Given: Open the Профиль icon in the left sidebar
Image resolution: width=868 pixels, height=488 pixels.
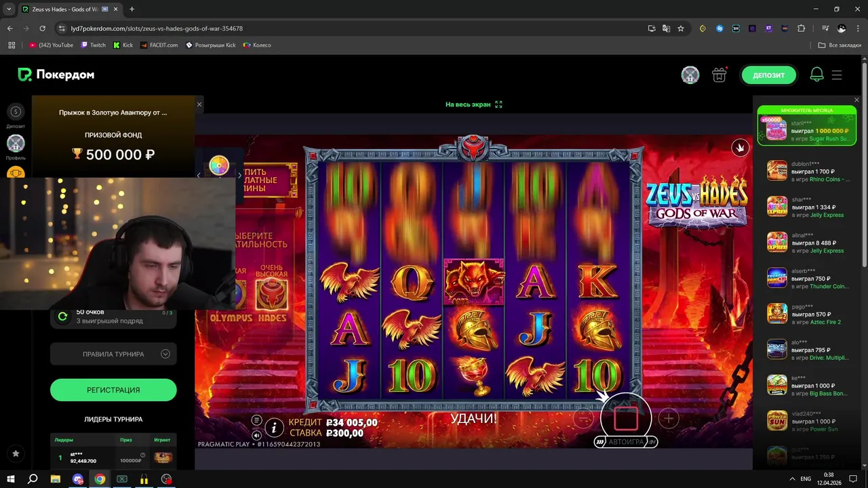Looking at the screenshot, I should tap(16, 143).
